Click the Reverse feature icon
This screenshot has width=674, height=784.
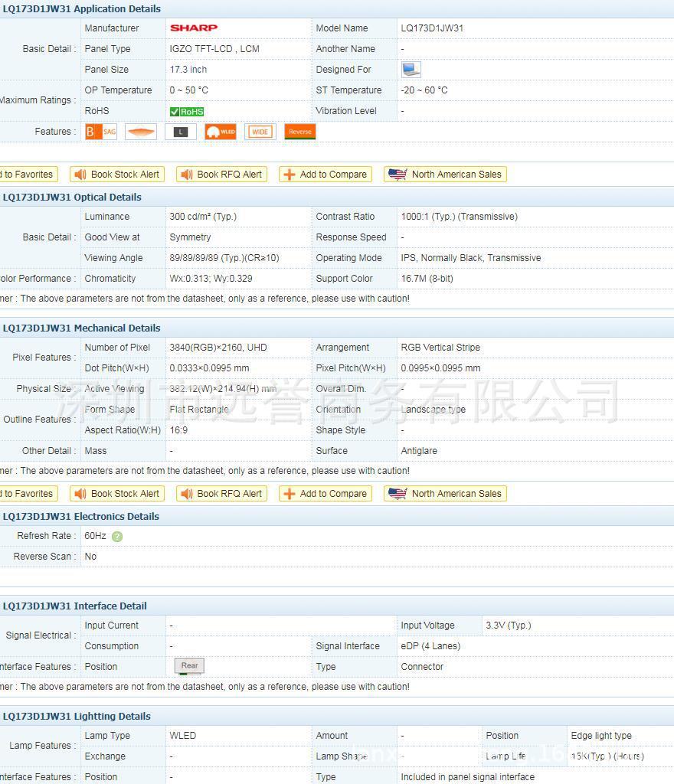300,132
